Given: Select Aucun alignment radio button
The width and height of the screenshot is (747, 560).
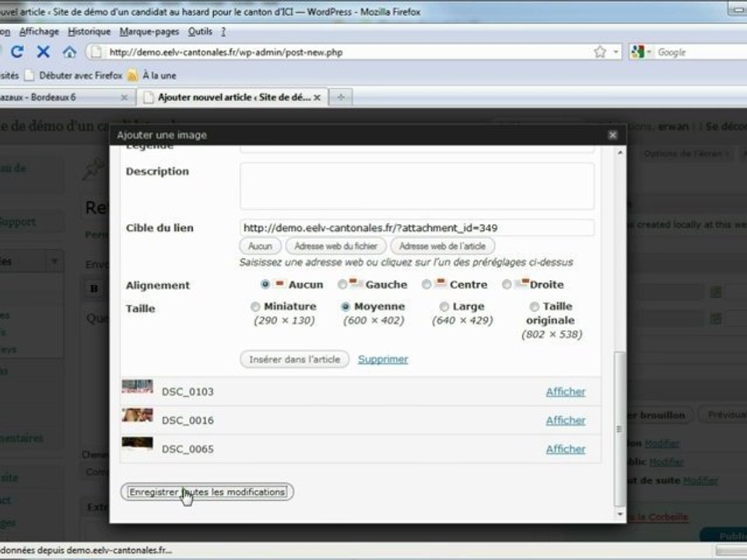Looking at the screenshot, I should (265, 285).
